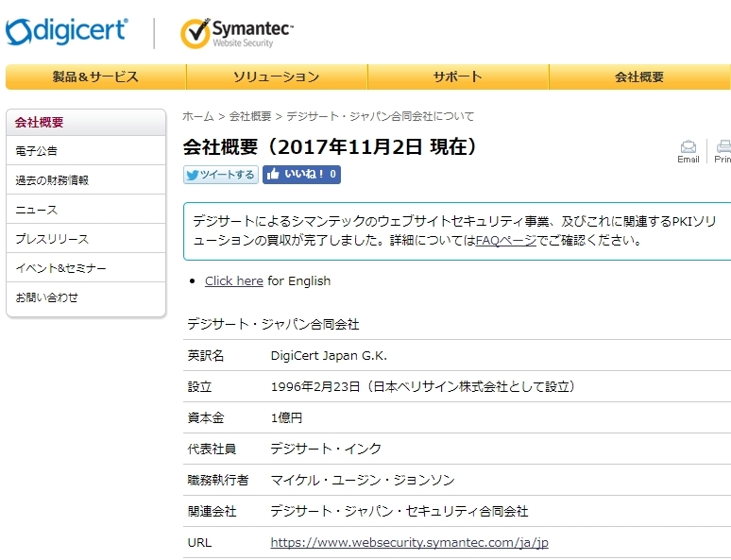
Task: Open the 製品&サービス menu
Action: click(95, 77)
